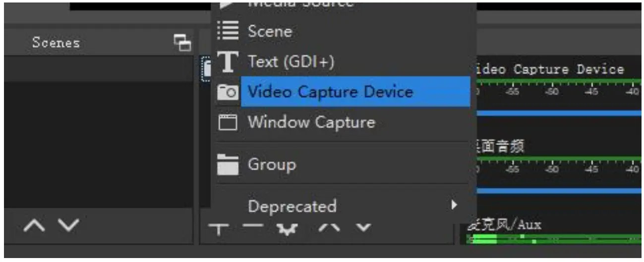Move the selected source down
Viewport: 644px width, 262px height.
(x=364, y=228)
